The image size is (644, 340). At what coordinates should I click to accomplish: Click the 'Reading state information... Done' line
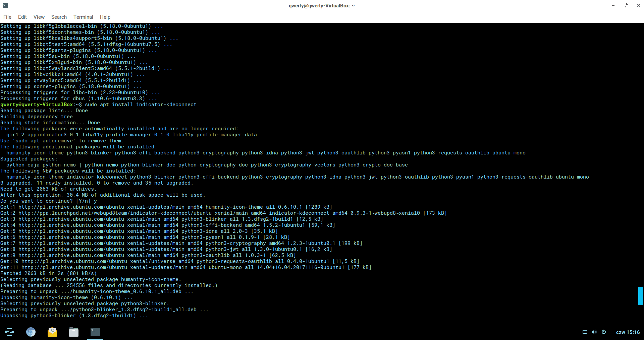[x=50, y=123]
